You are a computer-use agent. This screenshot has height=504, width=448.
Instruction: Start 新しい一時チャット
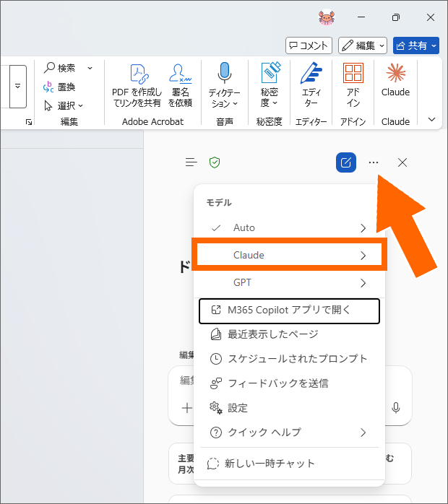[288, 464]
